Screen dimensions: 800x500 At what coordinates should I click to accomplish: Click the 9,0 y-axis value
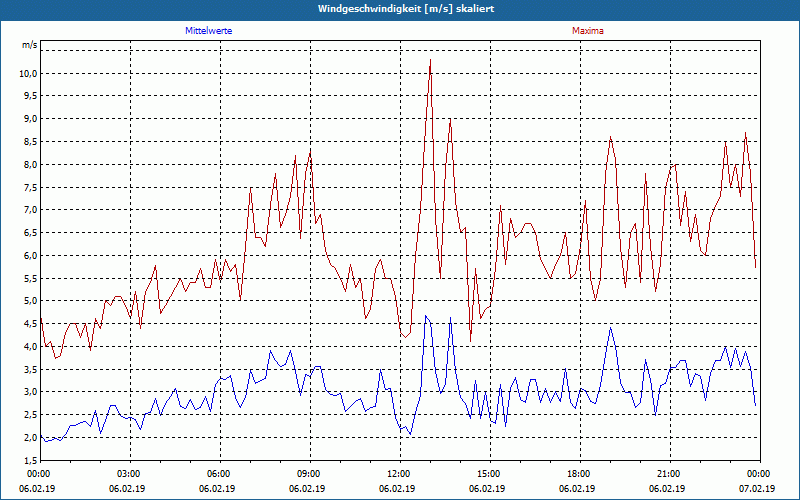click(x=31, y=118)
